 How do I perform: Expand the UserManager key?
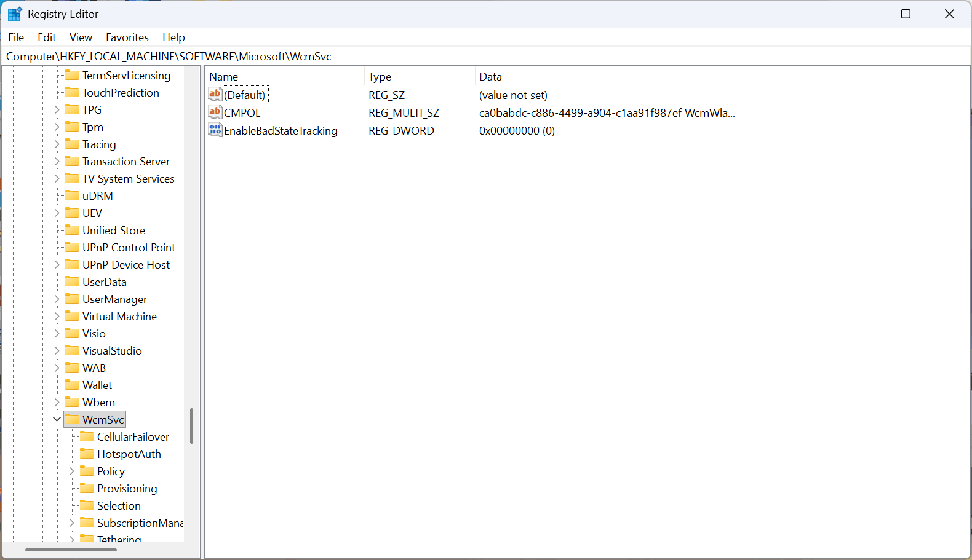point(57,299)
